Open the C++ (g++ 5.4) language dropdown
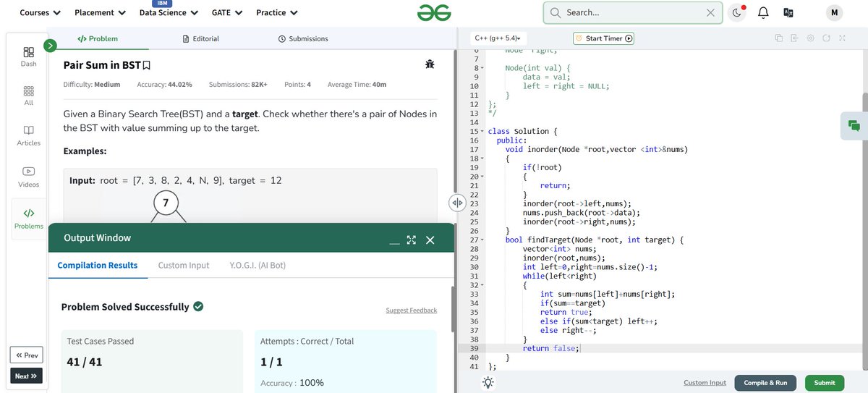The width and height of the screenshot is (868, 393). (x=499, y=38)
